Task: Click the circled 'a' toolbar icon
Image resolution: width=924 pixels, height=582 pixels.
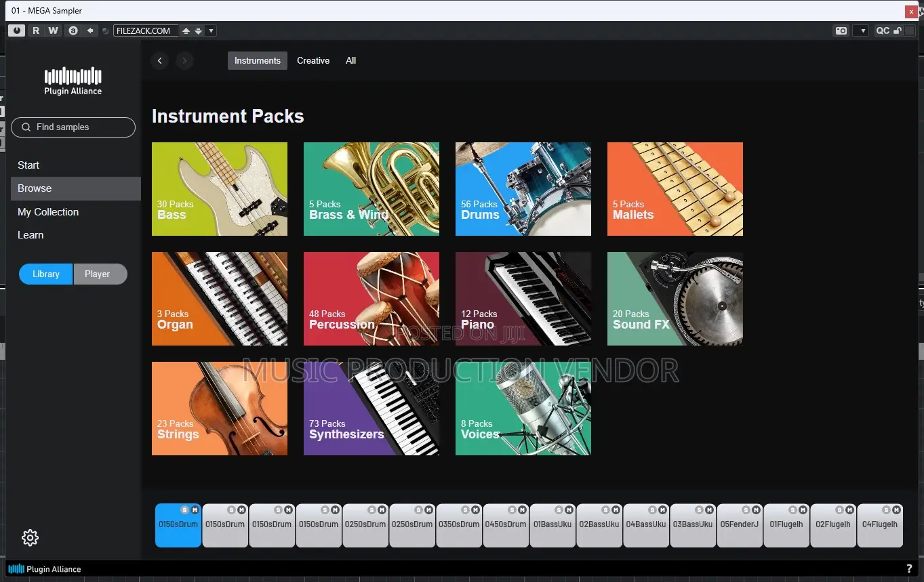Action: [73, 30]
